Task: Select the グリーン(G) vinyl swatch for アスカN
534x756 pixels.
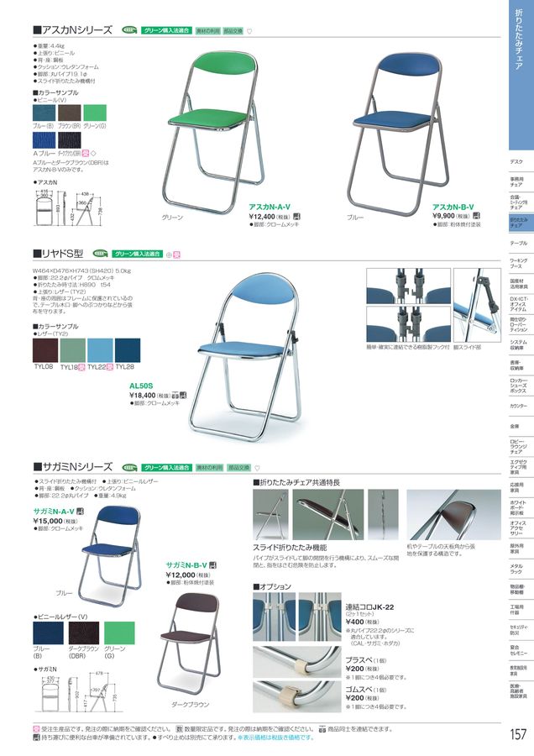Action: click(95, 113)
